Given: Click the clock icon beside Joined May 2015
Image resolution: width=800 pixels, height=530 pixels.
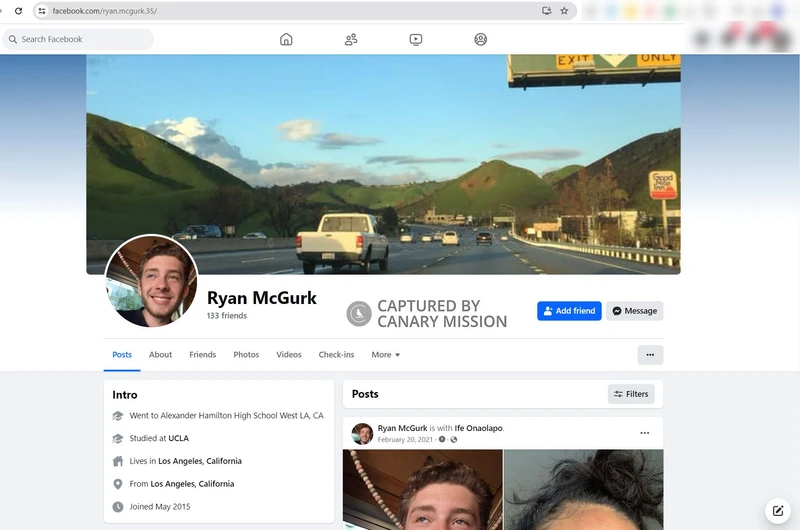Looking at the screenshot, I should tap(118, 507).
